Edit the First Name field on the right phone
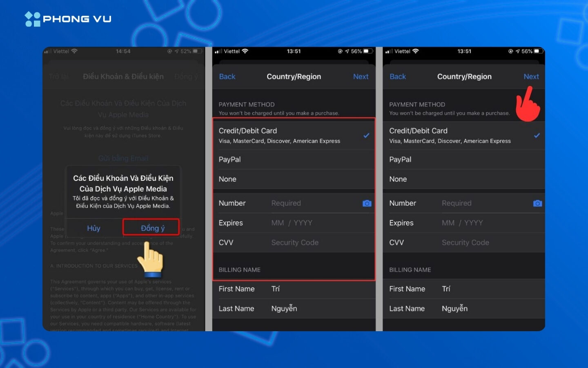 click(x=464, y=289)
